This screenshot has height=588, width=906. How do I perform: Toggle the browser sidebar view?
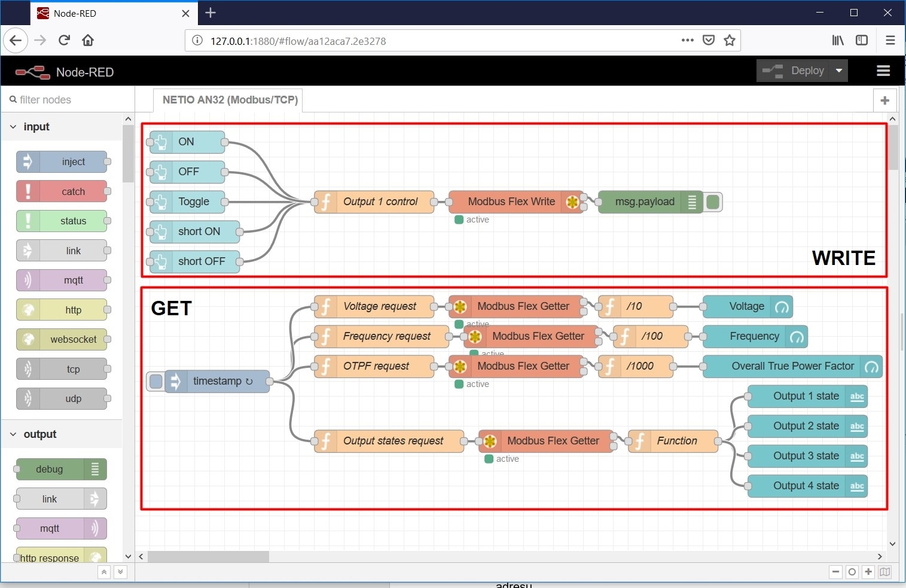point(862,40)
